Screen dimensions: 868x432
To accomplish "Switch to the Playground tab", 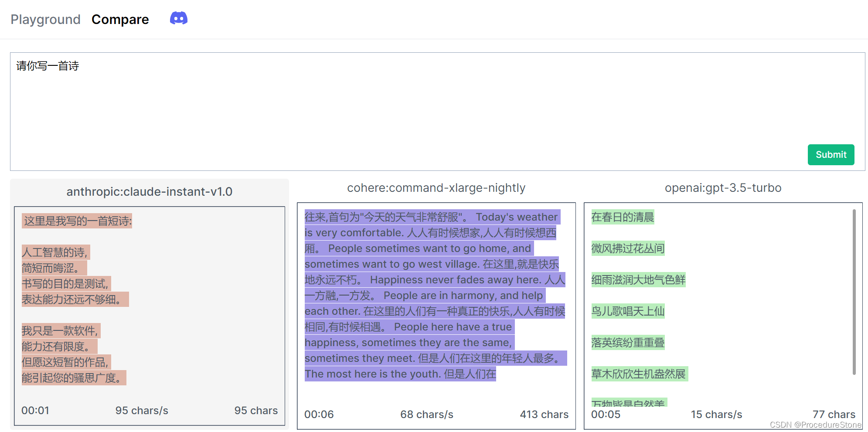I will point(46,20).
